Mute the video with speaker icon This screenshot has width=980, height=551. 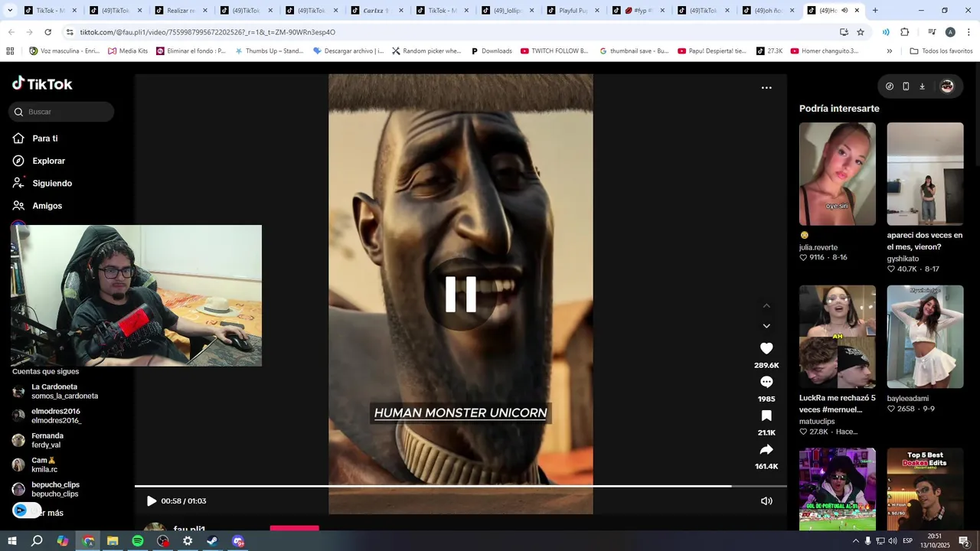[766, 501]
